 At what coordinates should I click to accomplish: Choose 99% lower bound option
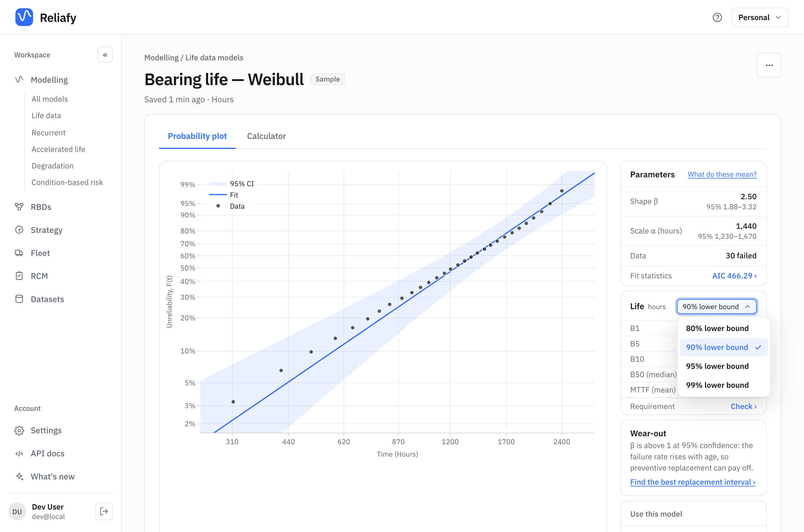click(x=724, y=385)
